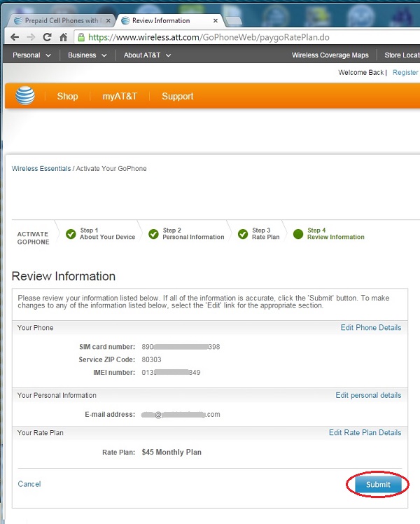Screen dimensions: 420x524
Task: Click the $45 Monthly Plan text
Action: [171, 452]
